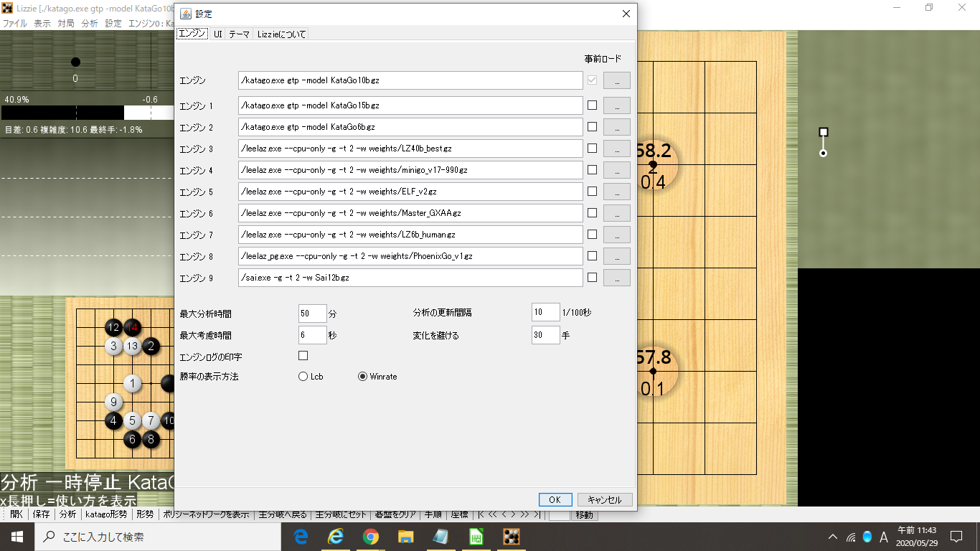Click the 分析の更新間隔 value field

click(x=545, y=312)
